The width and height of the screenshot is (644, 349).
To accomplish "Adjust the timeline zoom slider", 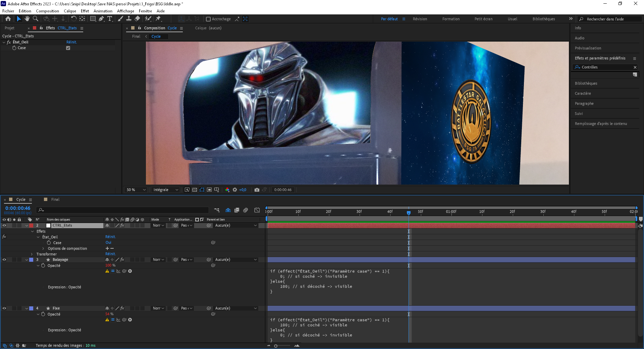I will pos(276,346).
